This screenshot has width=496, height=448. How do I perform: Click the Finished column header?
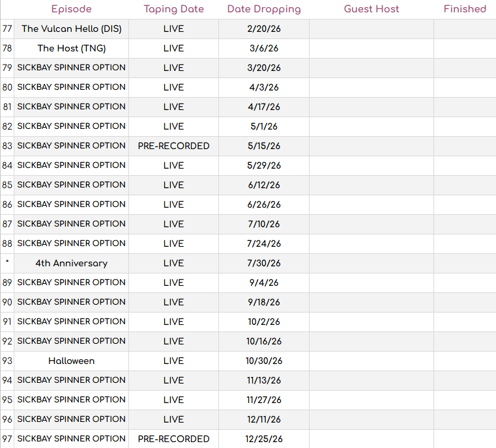(x=465, y=9)
